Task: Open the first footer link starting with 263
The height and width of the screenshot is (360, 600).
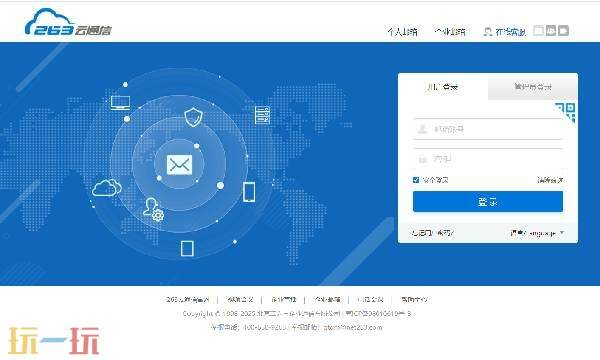Action: [188, 299]
